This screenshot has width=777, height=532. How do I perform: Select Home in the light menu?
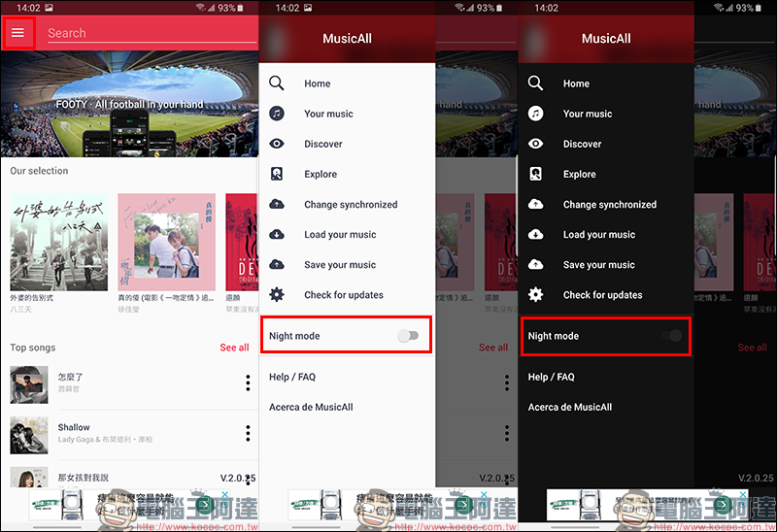(x=318, y=83)
